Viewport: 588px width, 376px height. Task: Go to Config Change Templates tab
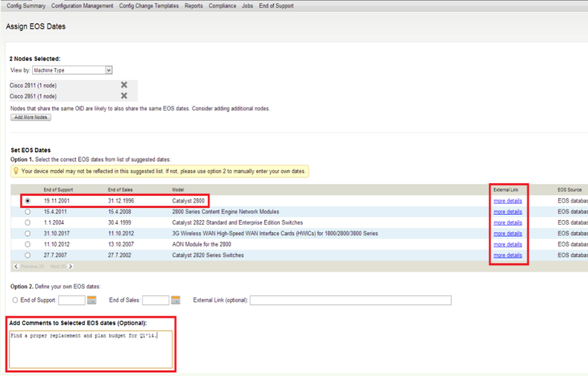(149, 6)
